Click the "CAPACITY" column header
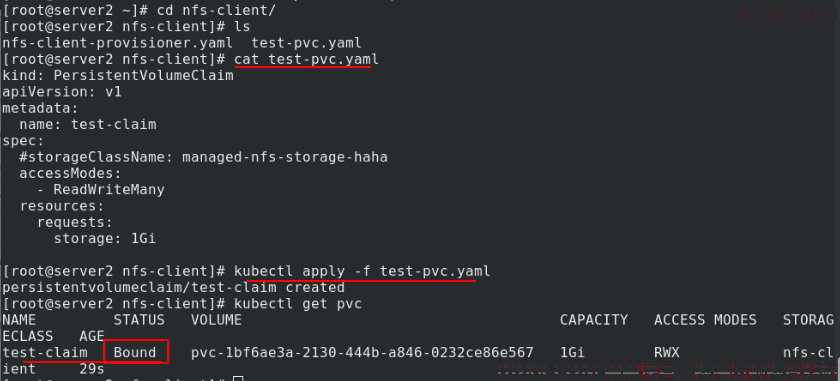Viewport: 840px width, 381px height. (594, 320)
